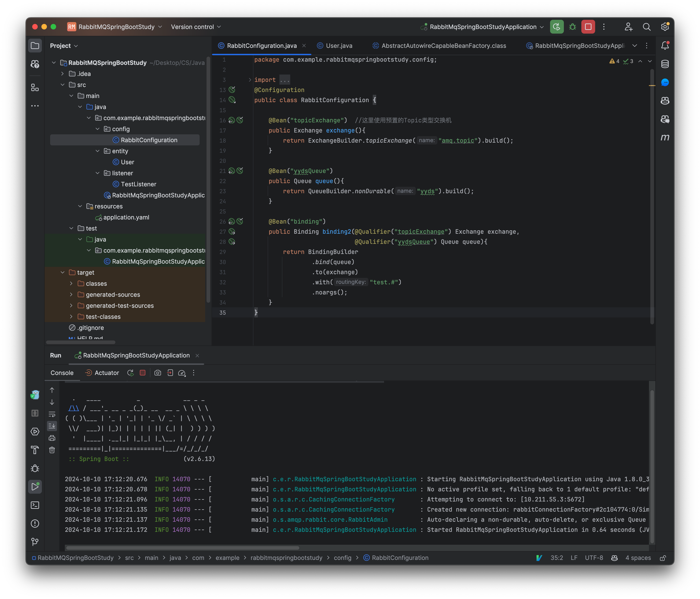The image size is (700, 599).
Task: Open Search Everywhere with the magnifier icon
Action: [x=647, y=27]
